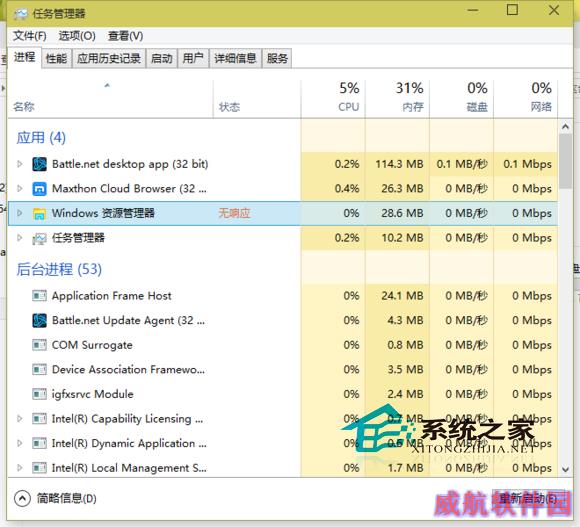The image size is (580, 527).
Task: Click the 简略信息 collapse arrow icon
Action: 22,499
